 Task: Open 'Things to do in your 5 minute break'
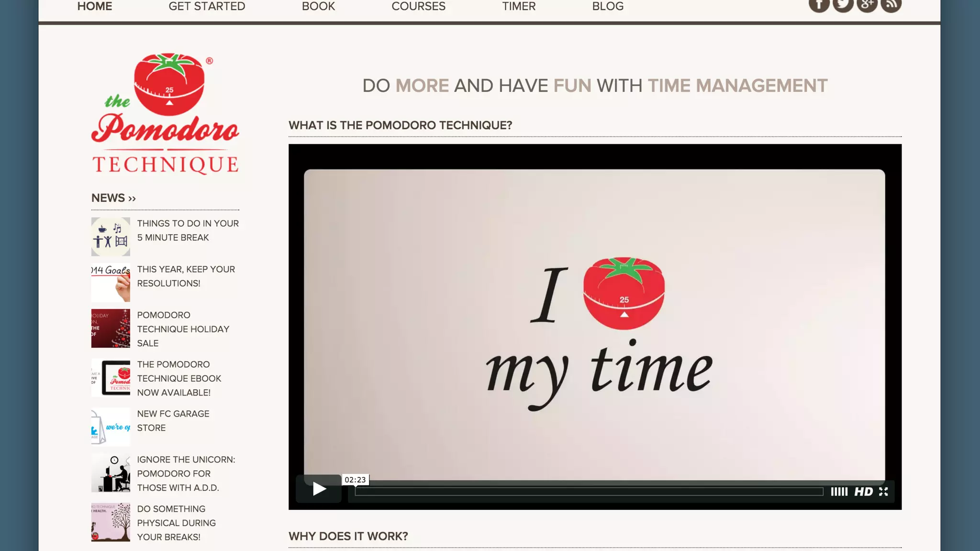188,230
